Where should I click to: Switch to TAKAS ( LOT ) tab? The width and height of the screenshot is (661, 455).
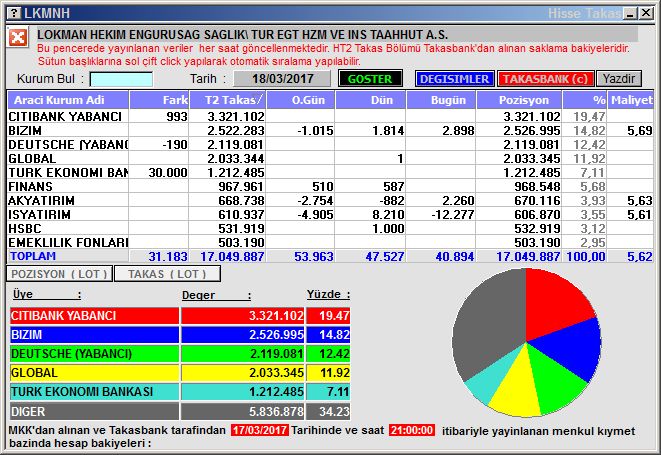(x=167, y=274)
